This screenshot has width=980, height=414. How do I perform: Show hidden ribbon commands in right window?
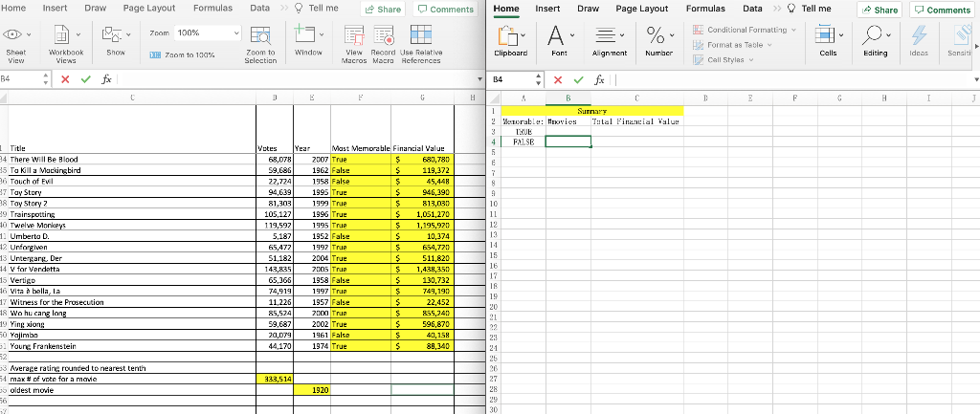coord(976,45)
